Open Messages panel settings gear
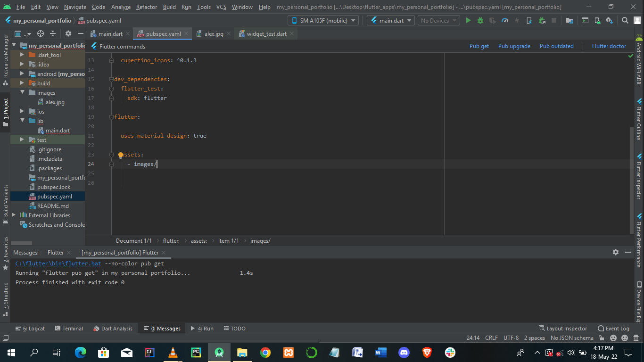Screen dimensions: 644x362 (616, 252)
